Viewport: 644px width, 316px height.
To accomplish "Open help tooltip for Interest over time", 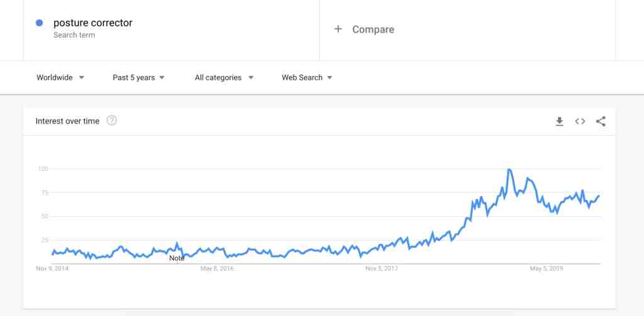I will point(112,121).
